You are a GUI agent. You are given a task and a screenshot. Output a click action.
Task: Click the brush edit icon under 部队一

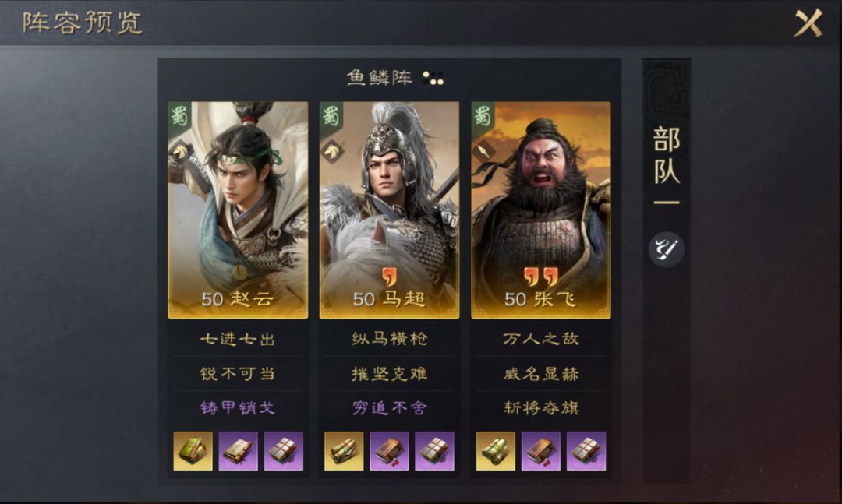click(667, 249)
